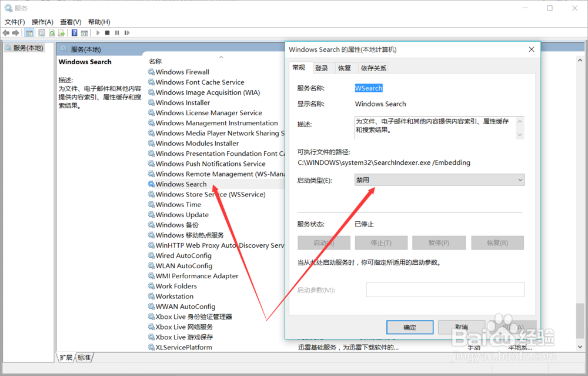Open the 启动类型 dropdown showing 禁用

click(x=520, y=179)
